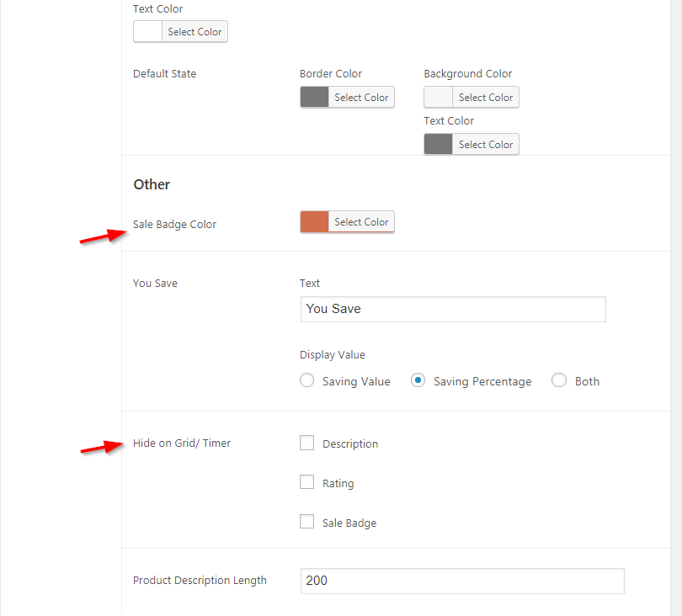Image resolution: width=682 pixels, height=616 pixels.
Task: Check the Rating hide checkbox
Action: point(306,482)
